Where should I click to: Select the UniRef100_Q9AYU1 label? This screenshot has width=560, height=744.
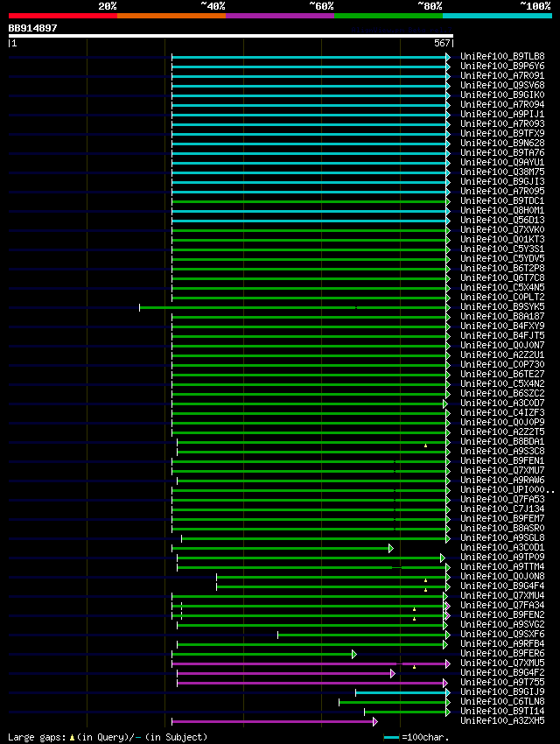502,162
